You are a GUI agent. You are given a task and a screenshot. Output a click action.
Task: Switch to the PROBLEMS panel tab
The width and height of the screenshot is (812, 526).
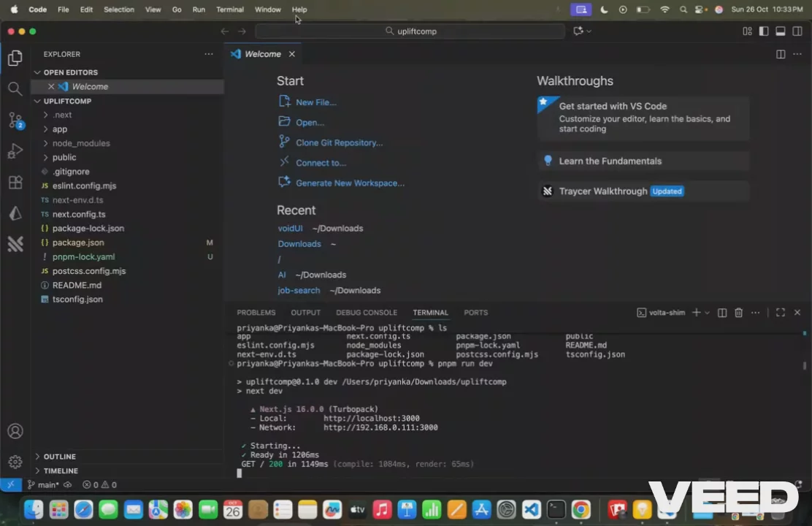tap(256, 313)
